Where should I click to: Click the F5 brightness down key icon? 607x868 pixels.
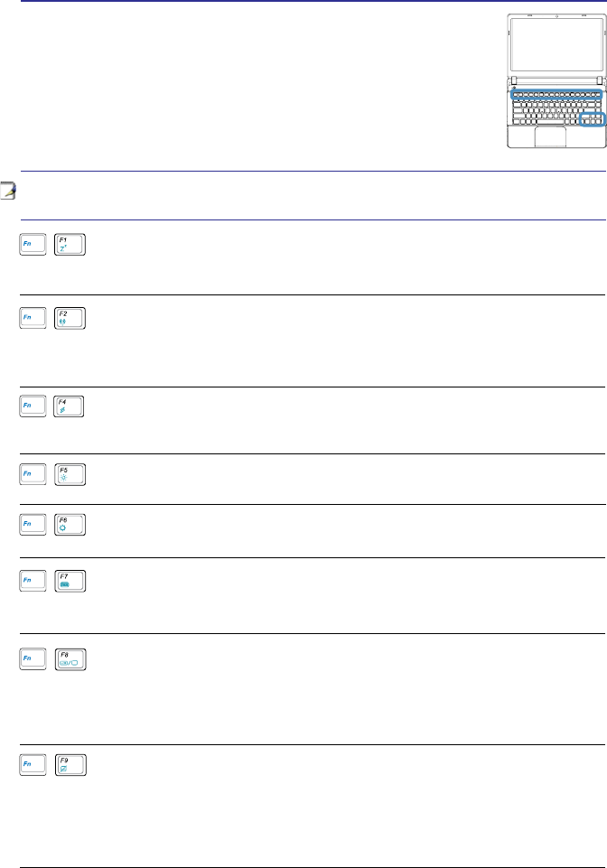[70, 476]
